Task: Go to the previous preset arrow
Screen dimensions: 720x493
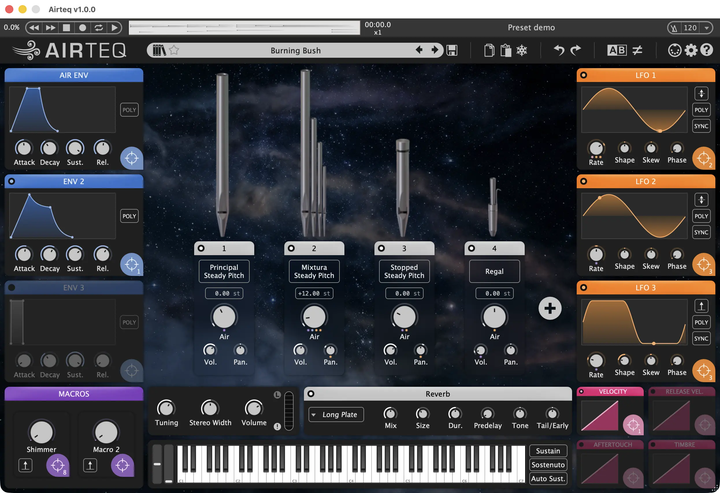Action: [419, 50]
